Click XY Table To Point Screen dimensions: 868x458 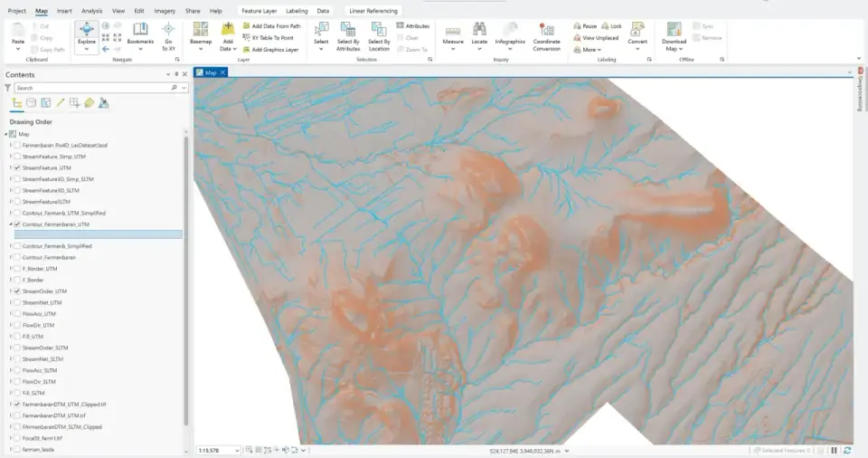pos(268,38)
